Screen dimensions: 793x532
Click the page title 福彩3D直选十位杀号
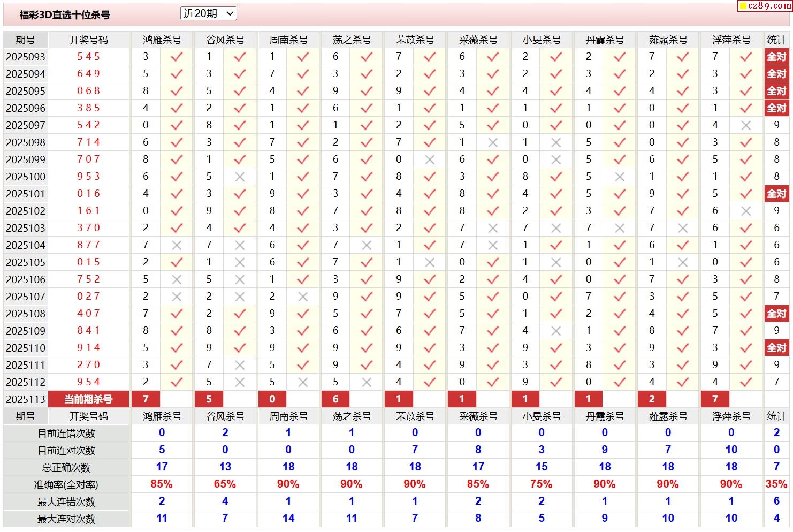click(65, 15)
